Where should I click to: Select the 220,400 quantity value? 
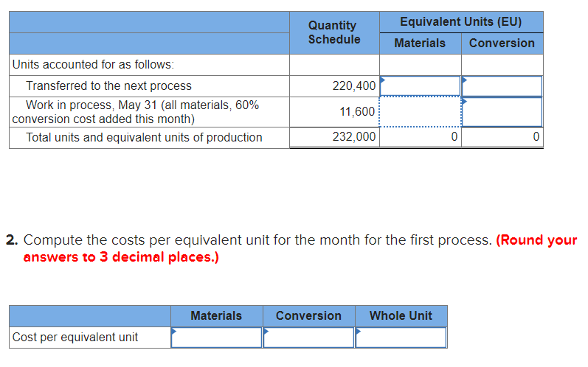[353, 85]
